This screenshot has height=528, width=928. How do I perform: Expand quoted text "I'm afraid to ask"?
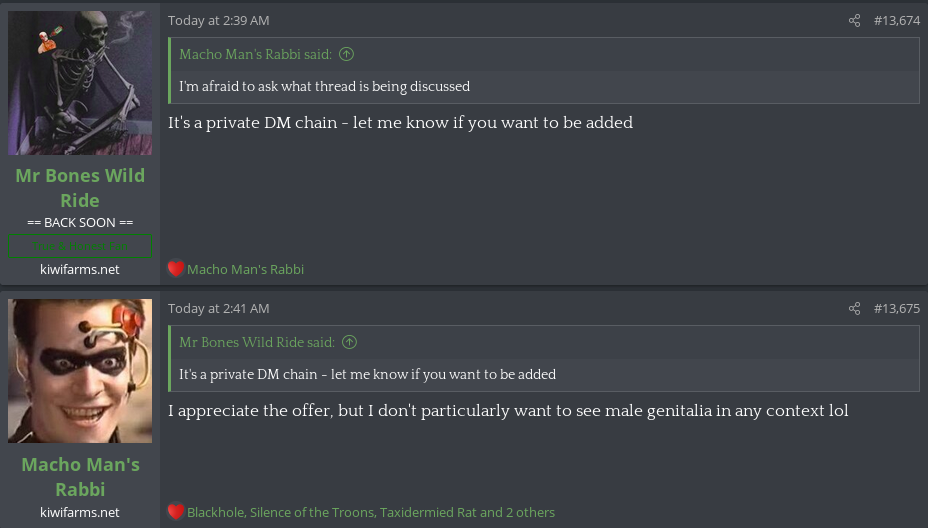324,86
